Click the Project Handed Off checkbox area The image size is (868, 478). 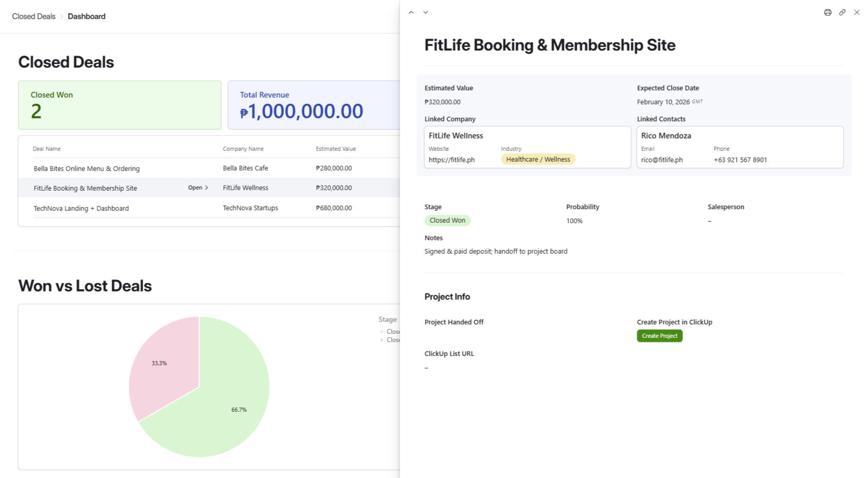point(528,336)
